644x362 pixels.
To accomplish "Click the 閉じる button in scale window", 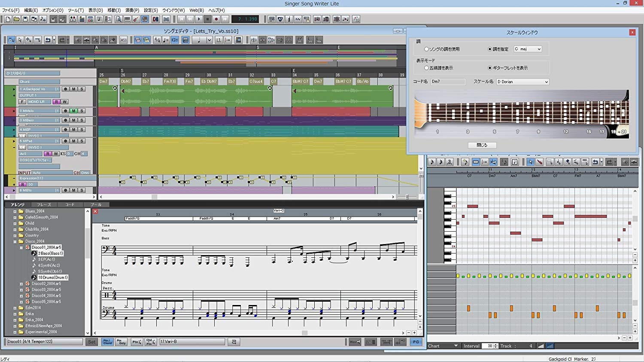I will pyautogui.click(x=482, y=145).
